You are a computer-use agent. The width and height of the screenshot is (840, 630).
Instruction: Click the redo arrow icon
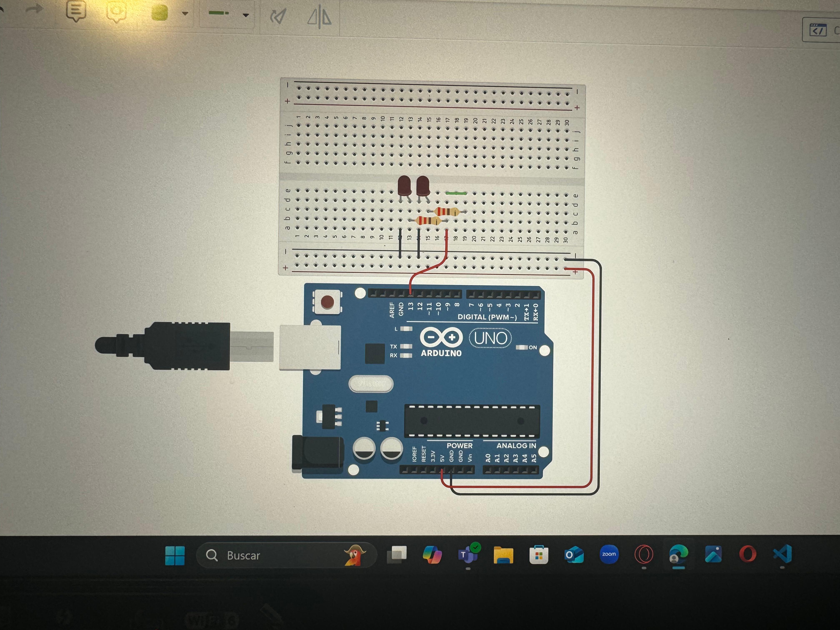click(x=35, y=9)
